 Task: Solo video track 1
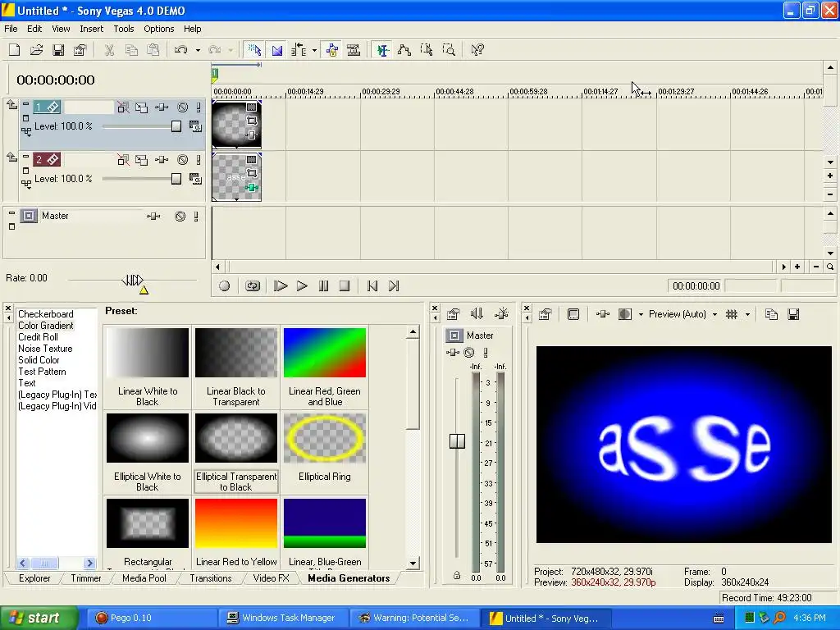point(199,107)
